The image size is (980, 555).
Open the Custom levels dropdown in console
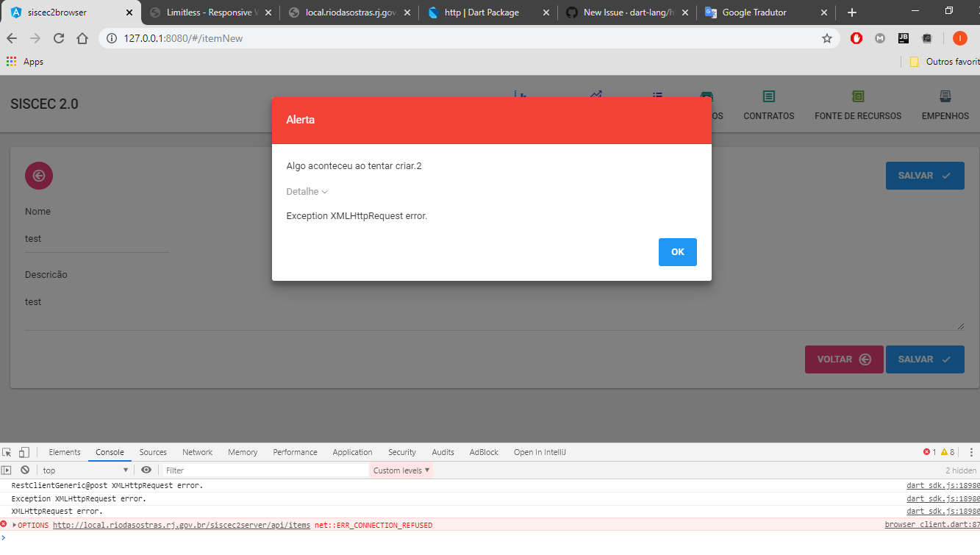click(400, 470)
